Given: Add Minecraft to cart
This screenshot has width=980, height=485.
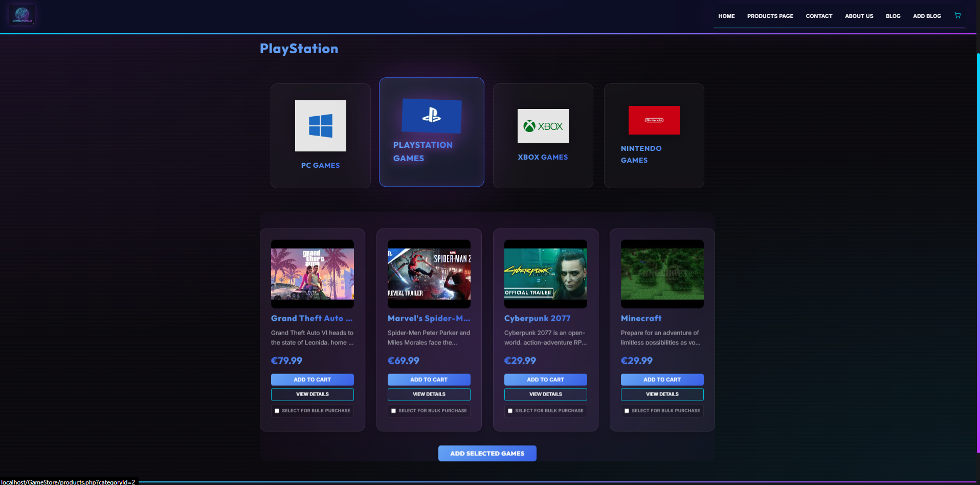Looking at the screenshot, I should click(662, 380).
